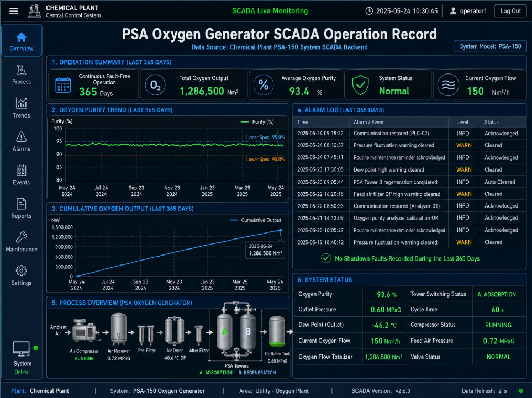Image resolution: width=532 pixels, height=398 pixels.
Task: Click the System Model PSA-150 badge
Action: pyautogui.click(x=490, y=46)
